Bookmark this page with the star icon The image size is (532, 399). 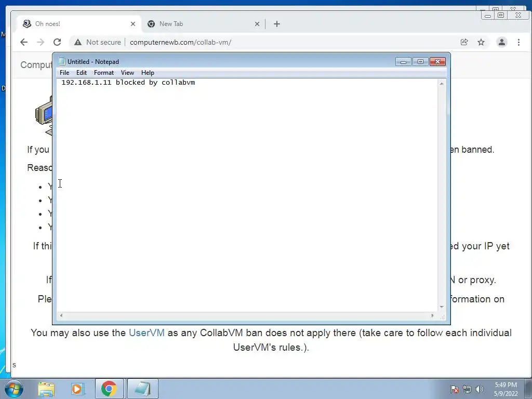pos(481,42)
